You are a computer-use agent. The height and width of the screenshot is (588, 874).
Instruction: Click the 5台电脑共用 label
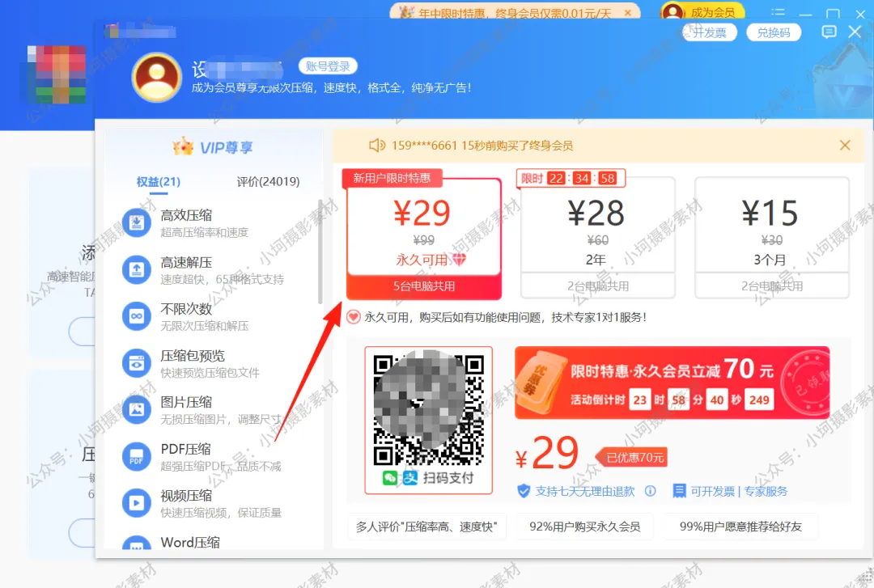click(x=424, y=286)
